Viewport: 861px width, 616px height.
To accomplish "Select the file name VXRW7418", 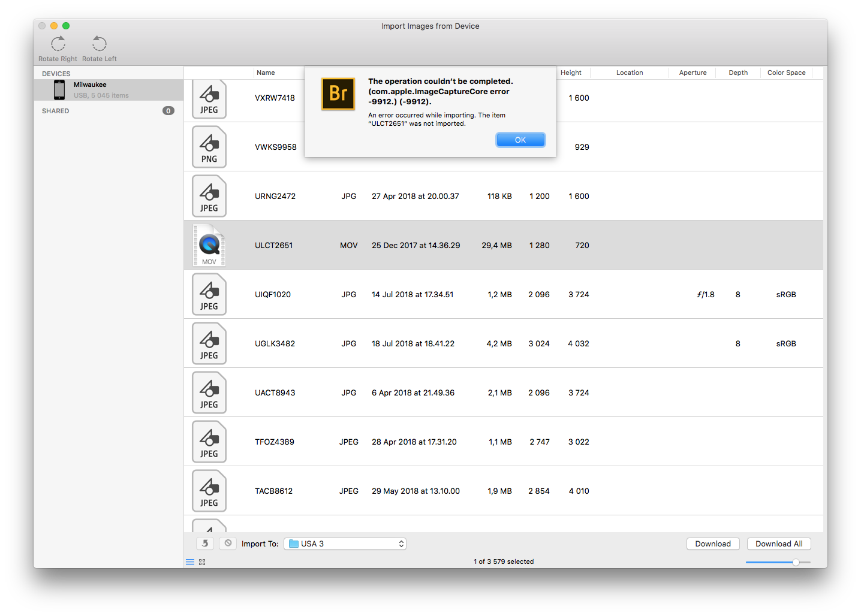I will [x=275, y=98].
